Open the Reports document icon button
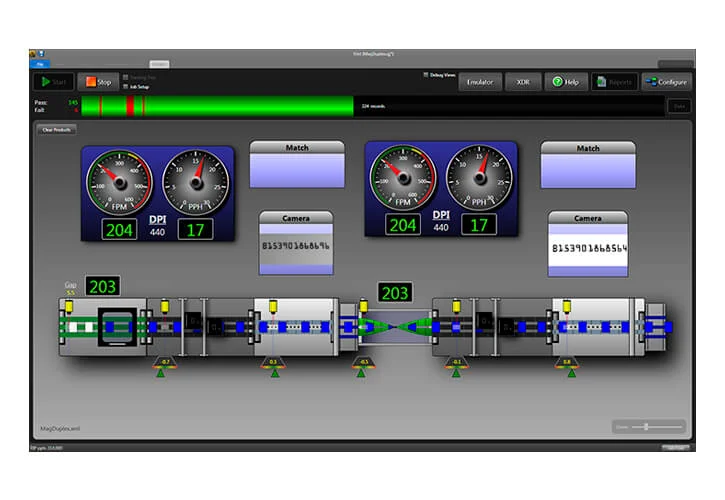 [x=614, y=82]
